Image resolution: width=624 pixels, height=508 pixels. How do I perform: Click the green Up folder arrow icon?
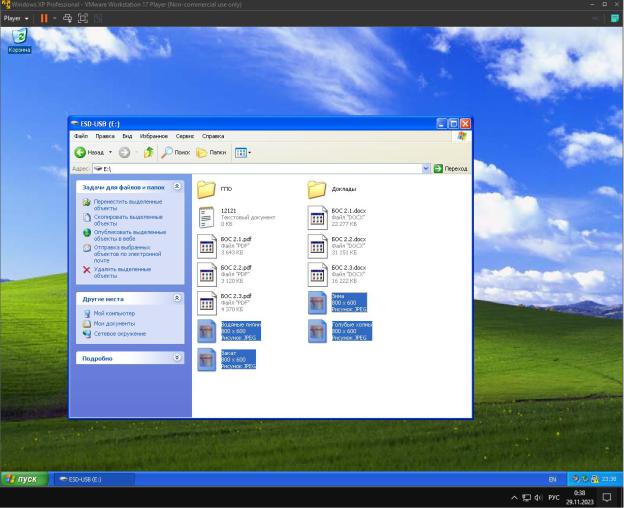tap(149, 152)
